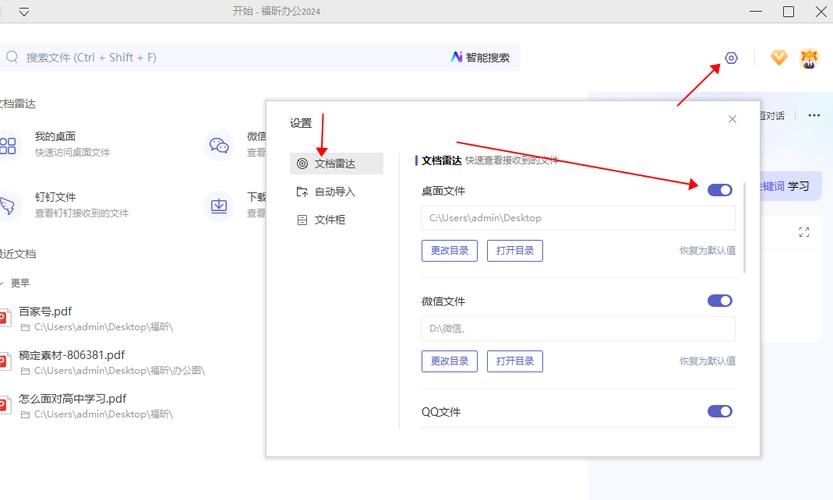The height and width of the screenshot is (500, 833).
Task: Click 更改目录 under 微信文件
Action: 449,361
